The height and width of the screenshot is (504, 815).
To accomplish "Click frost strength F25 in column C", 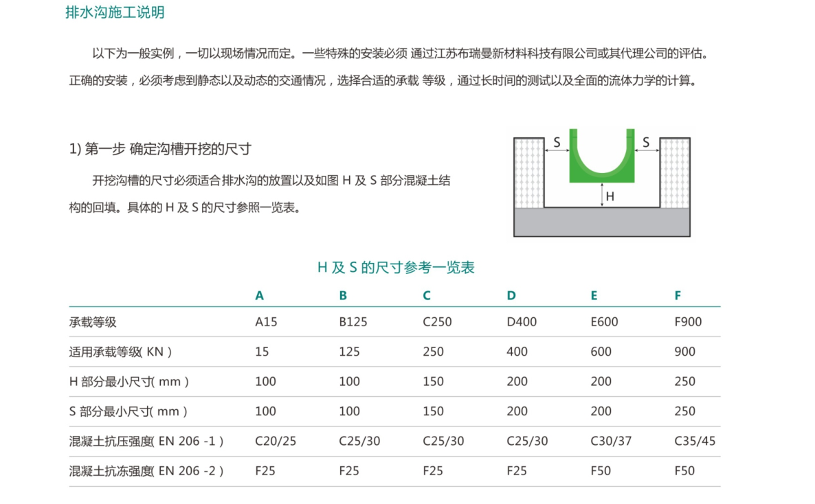I will [433, 471].
